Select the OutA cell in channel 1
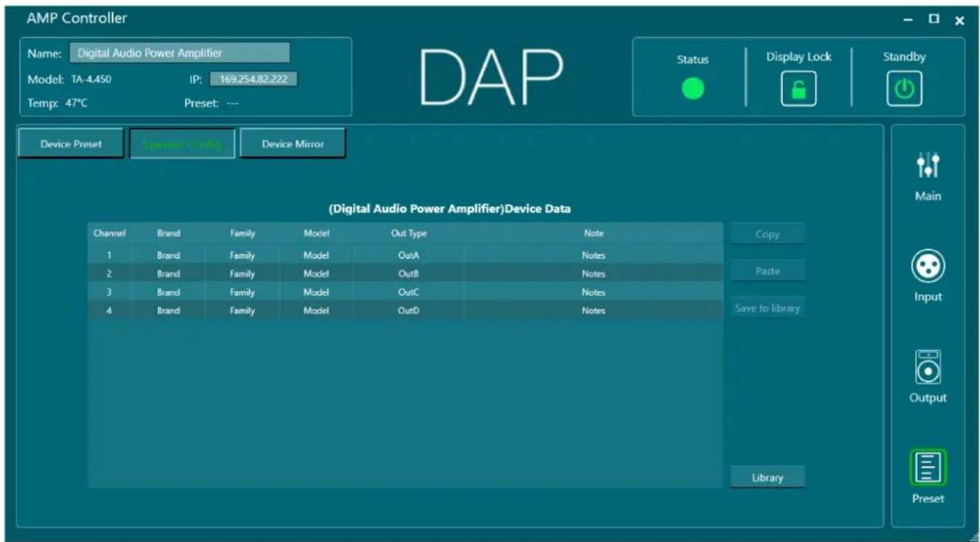This screenshot has width=980, height=542. pos(409,255)
